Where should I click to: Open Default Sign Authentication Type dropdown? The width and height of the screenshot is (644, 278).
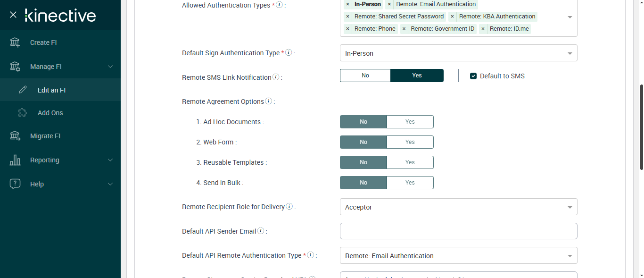tap(458, 53)
